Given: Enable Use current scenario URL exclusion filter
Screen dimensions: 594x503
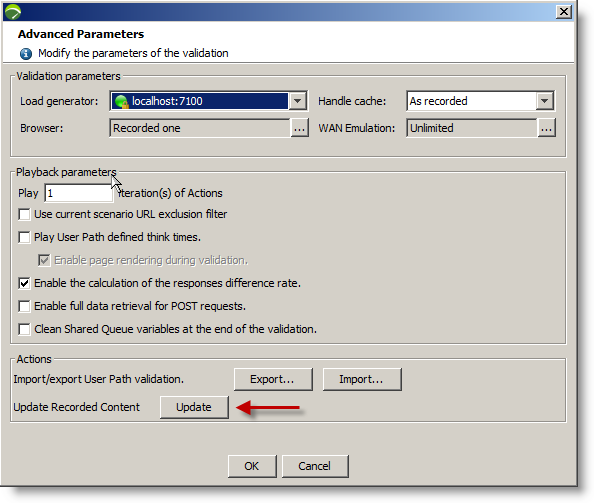Looking at the screenshot, I should point(24,214).
